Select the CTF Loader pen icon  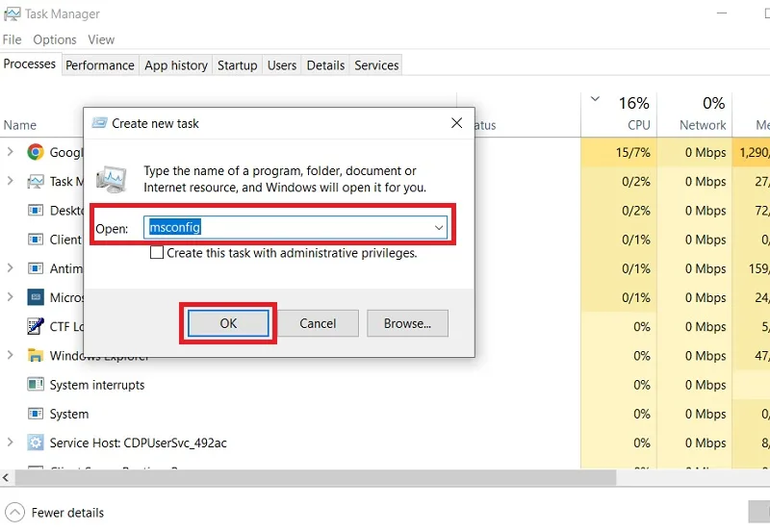[36, 326]
